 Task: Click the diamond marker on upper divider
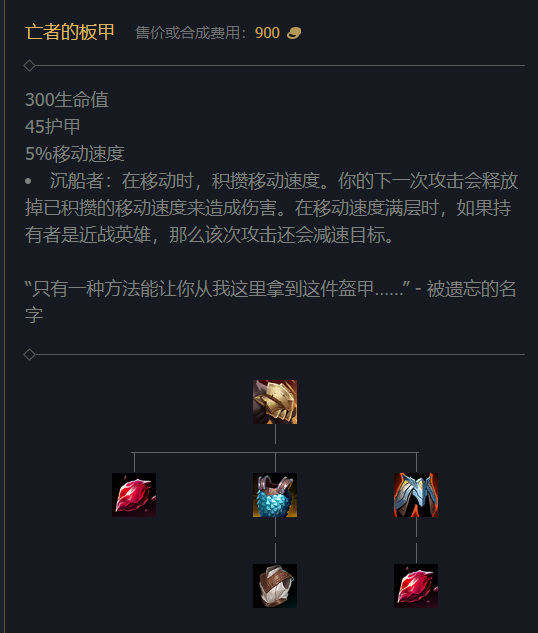point(29,65)
